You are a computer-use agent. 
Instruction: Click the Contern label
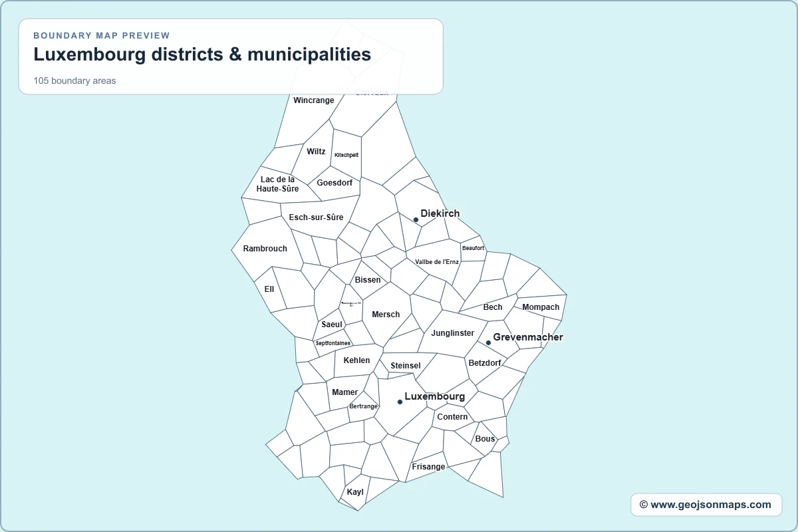(x=452, y=417)
